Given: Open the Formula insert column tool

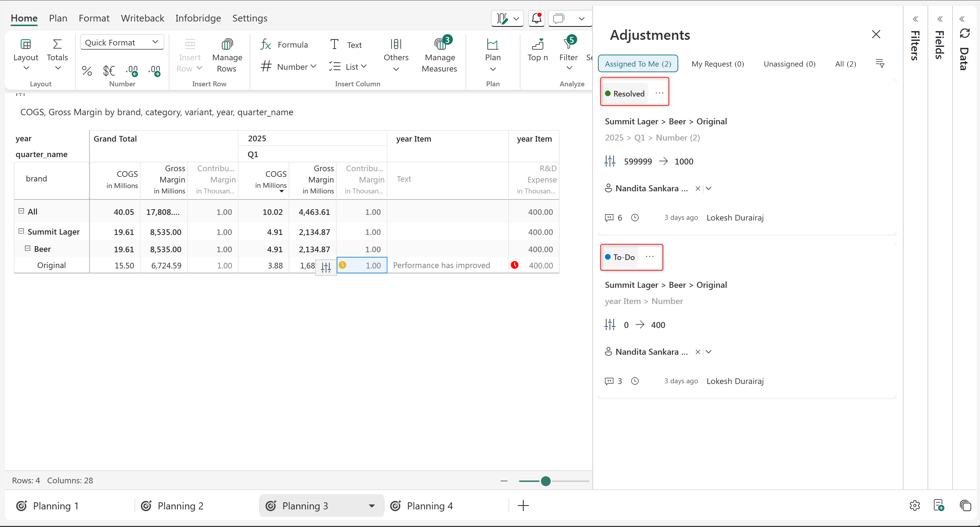Looking at the screenshot, I should (x=284, y=44).
